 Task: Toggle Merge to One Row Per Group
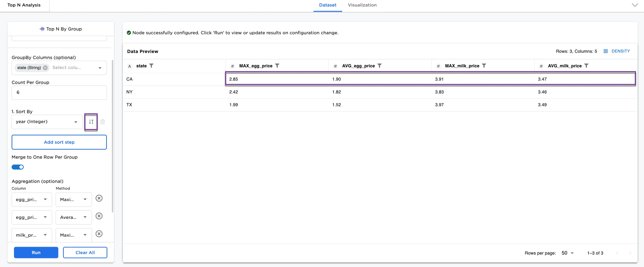[18, 167]
